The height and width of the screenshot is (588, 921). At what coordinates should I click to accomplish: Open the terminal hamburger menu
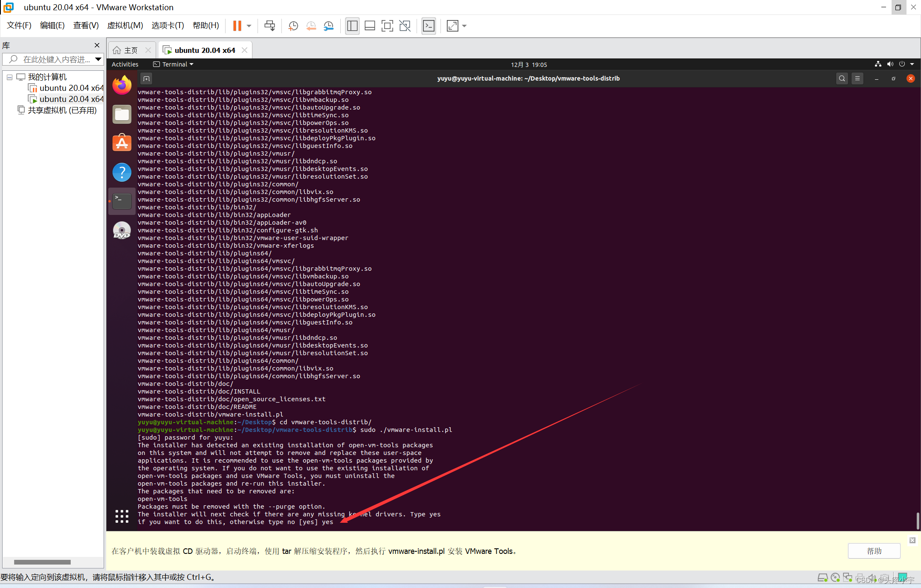[857, 78]
